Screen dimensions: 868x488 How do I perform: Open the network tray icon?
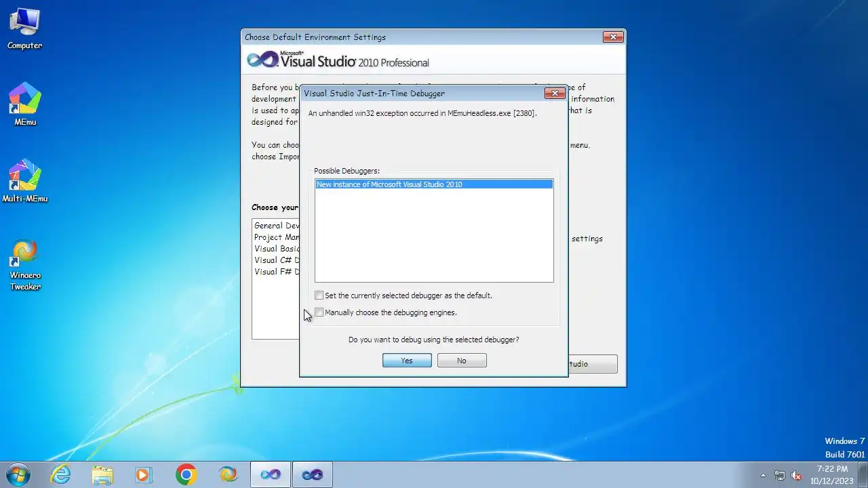pos(780,475)
